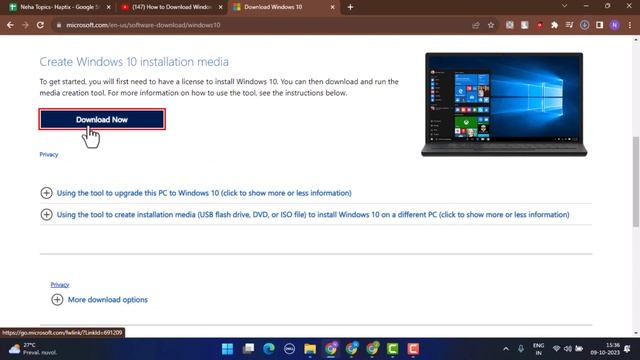640x360 pixels.
Task: Open a new browser tab
Action: (x=350, y=7)
